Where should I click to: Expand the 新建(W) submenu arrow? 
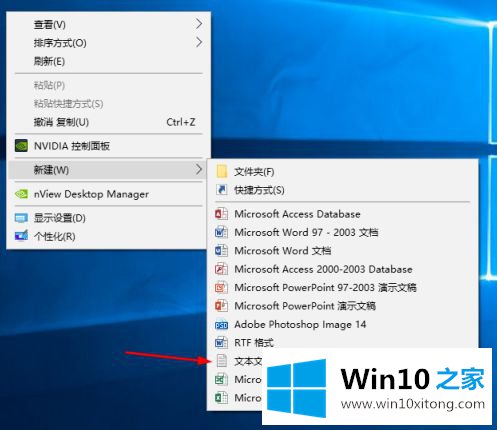199,169
